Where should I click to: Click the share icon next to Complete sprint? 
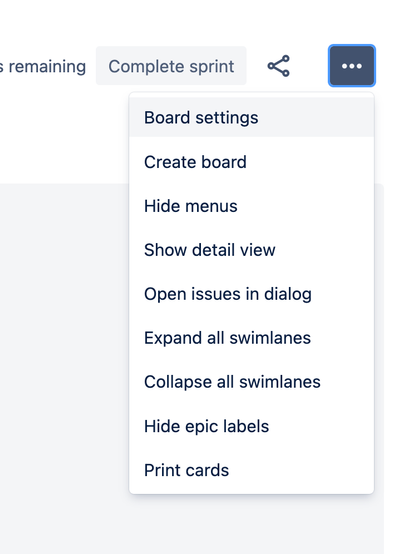[278, 66]
